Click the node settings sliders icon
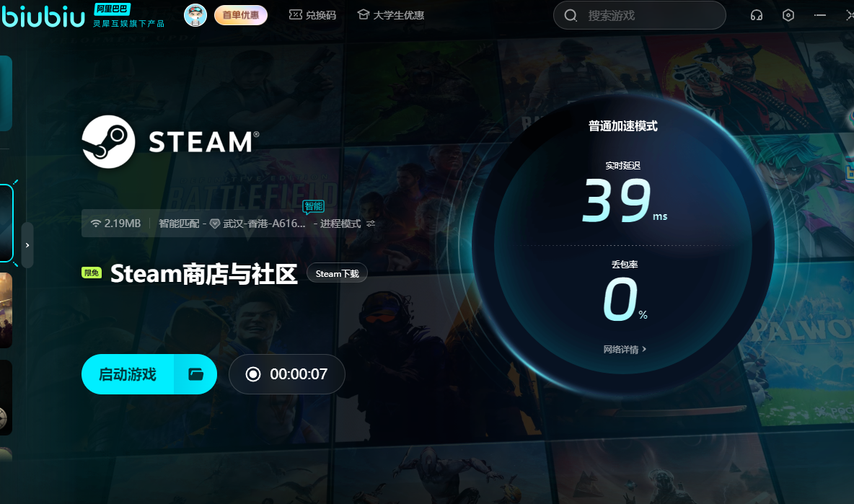854x504 pixels. click(371, 224)
